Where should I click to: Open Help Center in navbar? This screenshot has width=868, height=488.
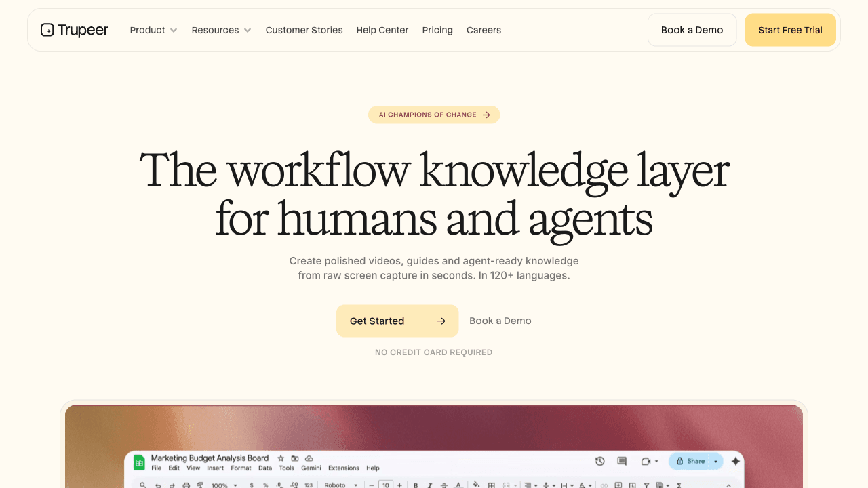pyautogui.click(x=382, y=30)
